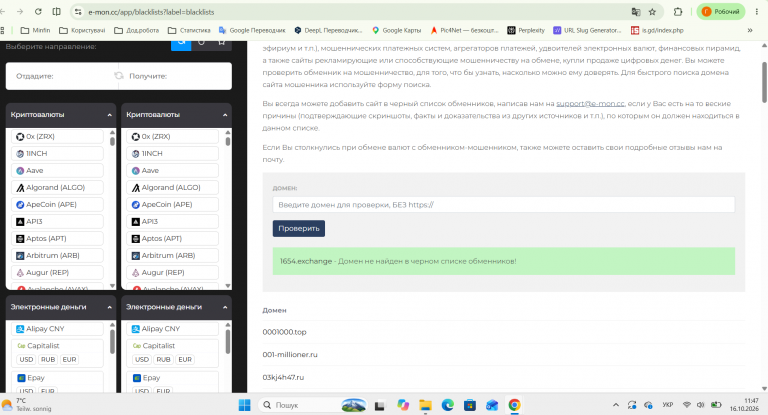Select Arbitrum (ARB) in the give-side list
This screenshot has height=415, width=768.
(57, 255)
